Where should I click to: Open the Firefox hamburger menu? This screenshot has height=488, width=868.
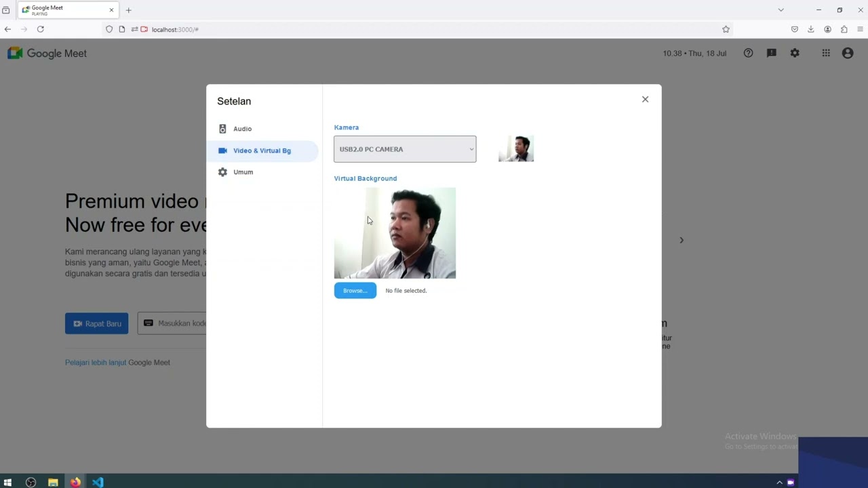pos(861,29)
